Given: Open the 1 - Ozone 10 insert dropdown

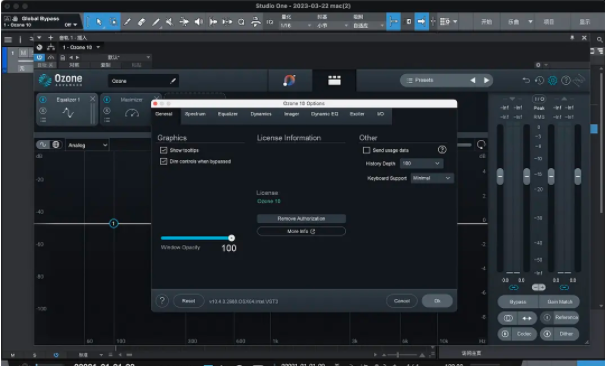Looking at the screenshot, I should [81, 47].
